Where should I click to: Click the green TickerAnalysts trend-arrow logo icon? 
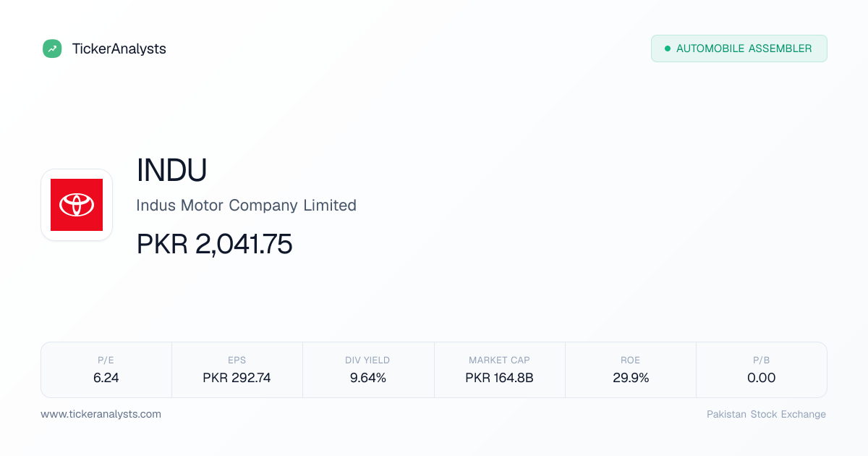(52, 48)
